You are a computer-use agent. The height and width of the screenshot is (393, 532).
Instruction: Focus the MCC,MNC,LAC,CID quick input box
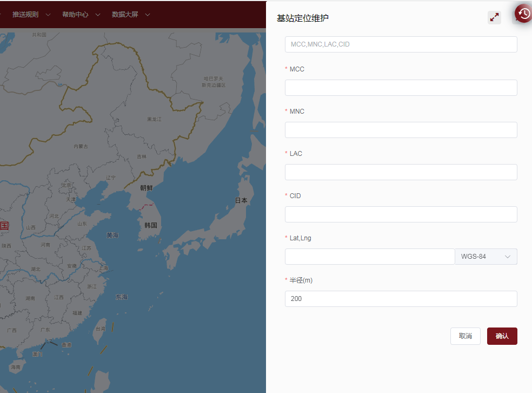point(401,44)
